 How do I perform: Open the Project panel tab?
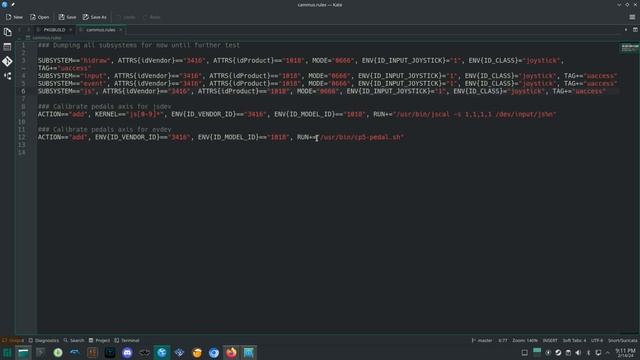[99, 340]
